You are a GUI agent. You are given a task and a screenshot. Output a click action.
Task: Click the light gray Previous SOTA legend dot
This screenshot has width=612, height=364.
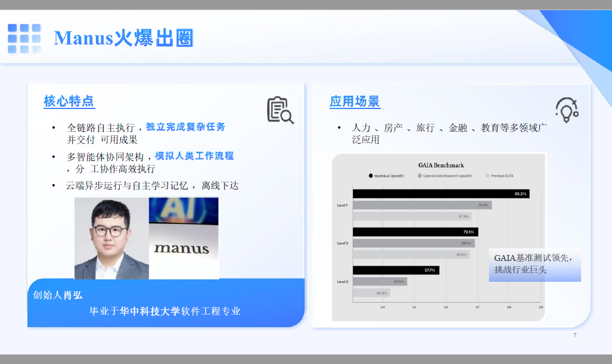487,176
